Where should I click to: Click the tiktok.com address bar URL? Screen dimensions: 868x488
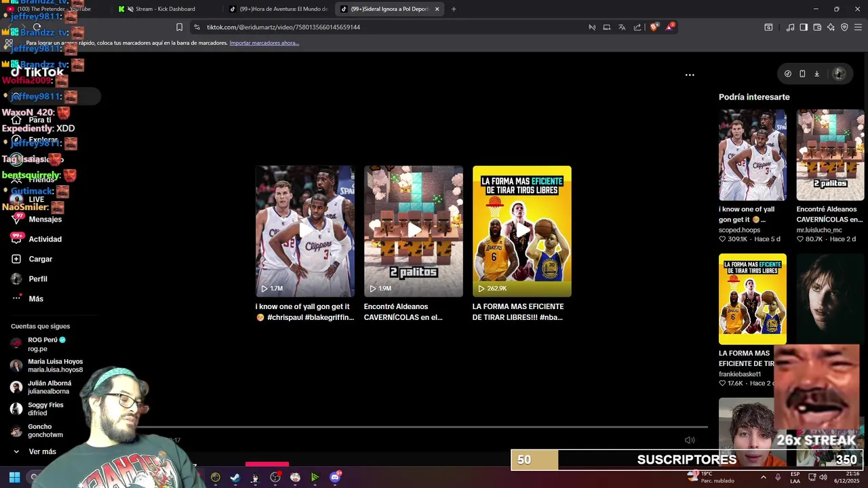tap(283, 27)
